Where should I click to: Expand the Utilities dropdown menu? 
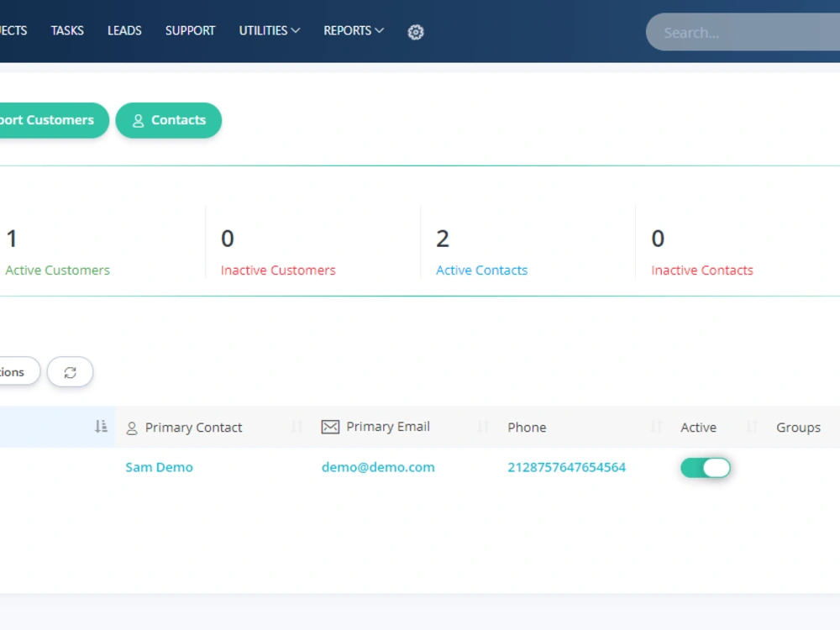tap(269, 30)
